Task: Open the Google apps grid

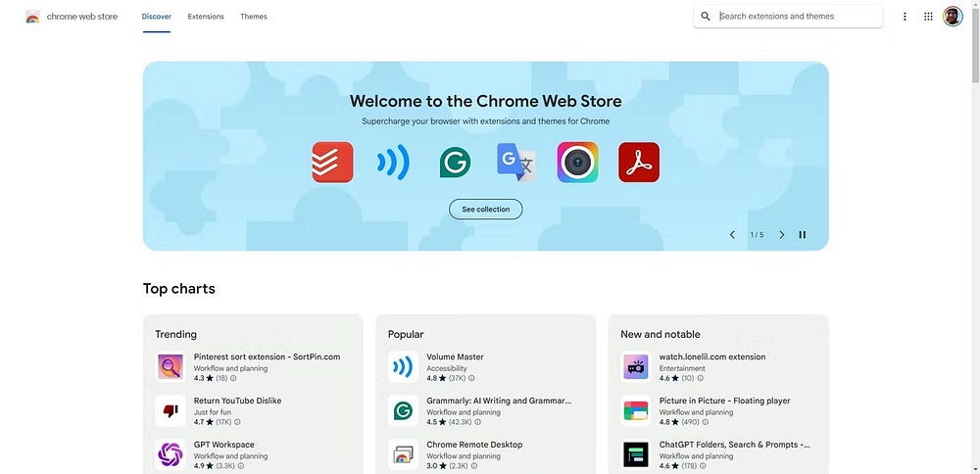Action: point(928,17)
